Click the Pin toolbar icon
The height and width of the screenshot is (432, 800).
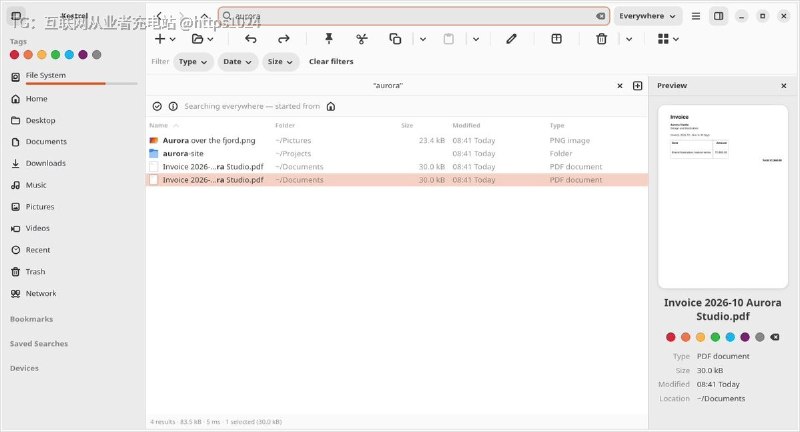(329, 39)
